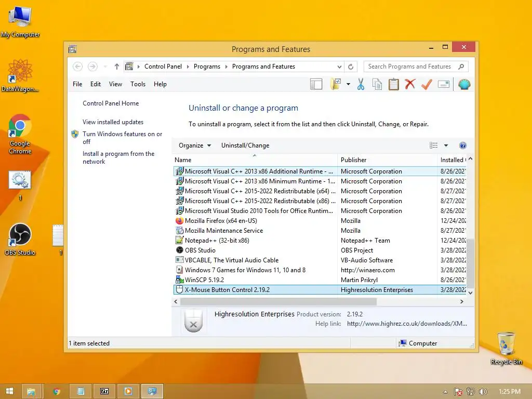This screenshot has width=532, height=399.
Task: Open the Tools menu
Action: [x=138, y=84]
